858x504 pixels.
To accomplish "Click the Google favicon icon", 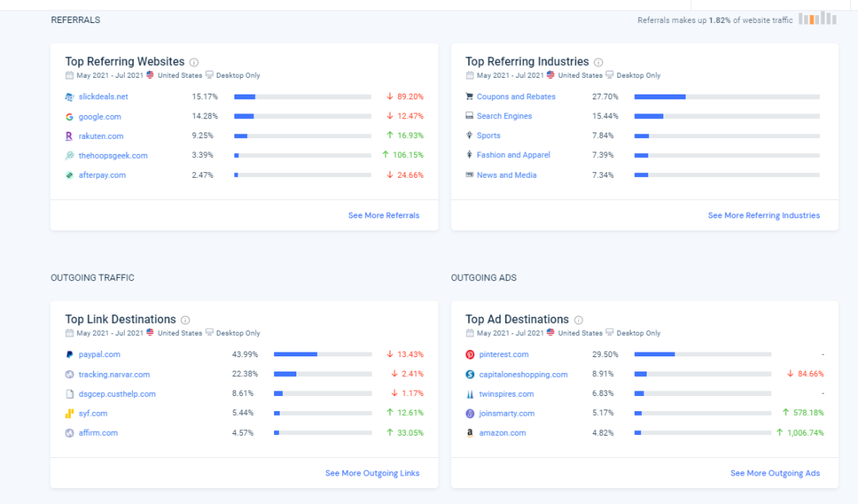I will pos(70,117).
